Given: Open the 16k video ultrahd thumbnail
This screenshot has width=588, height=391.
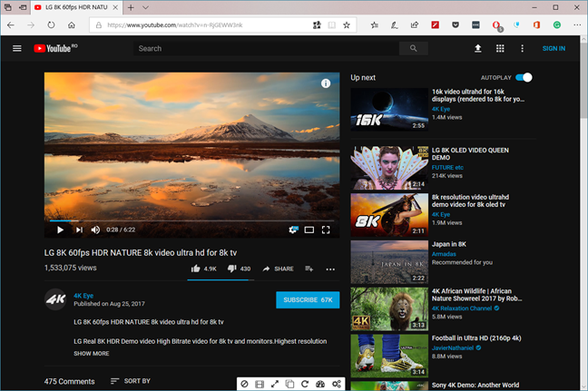Looking at the screenshot, I should pyautogui.click(x=389, y=110).
